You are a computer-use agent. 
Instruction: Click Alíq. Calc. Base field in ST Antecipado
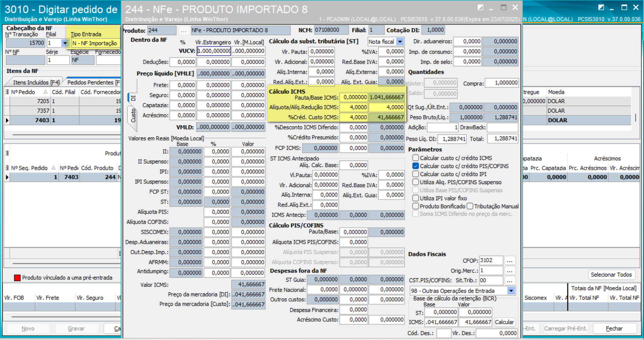pos(354,165)
